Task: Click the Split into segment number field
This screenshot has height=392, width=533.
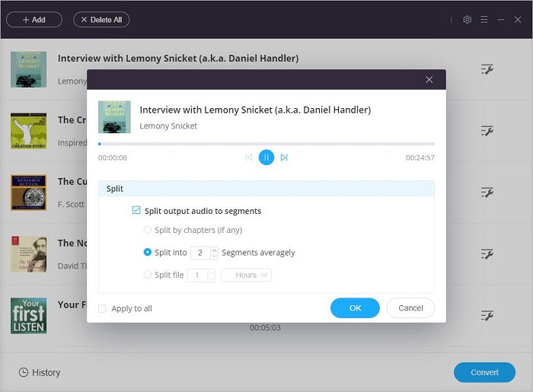Action: click(x=200, y=253)
